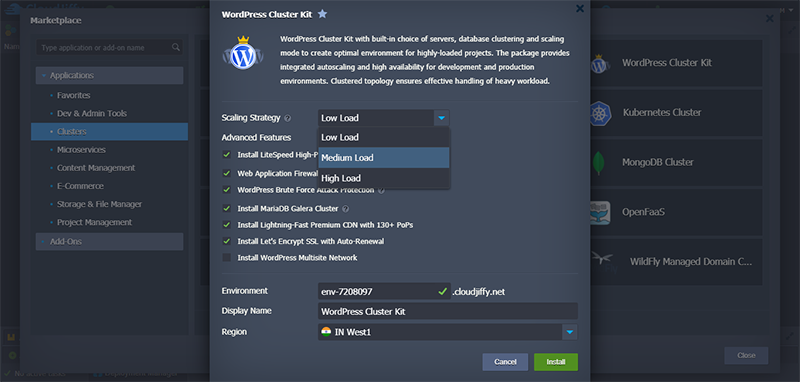Click the Cancel button

[x=505, y=362]
